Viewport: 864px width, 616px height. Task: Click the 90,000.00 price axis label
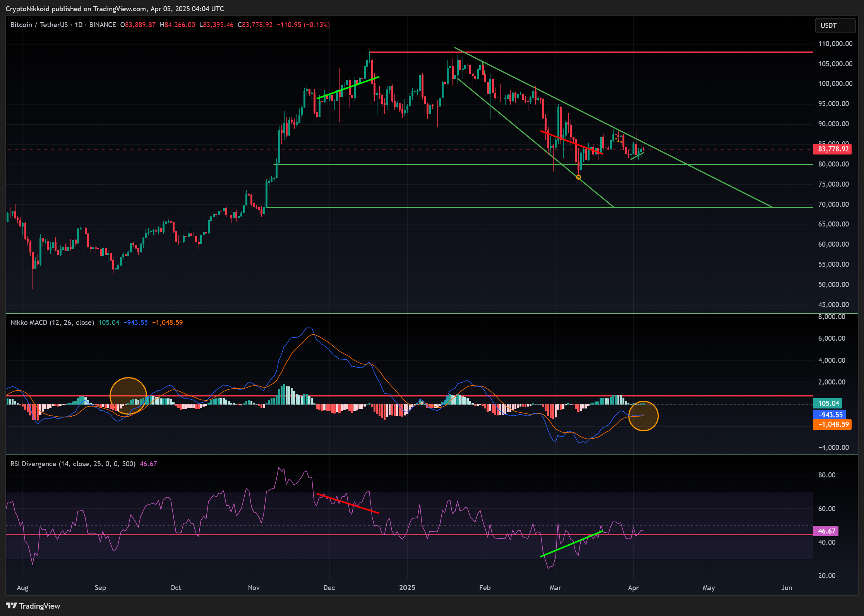pyautogui.click(x=833, y=124)
